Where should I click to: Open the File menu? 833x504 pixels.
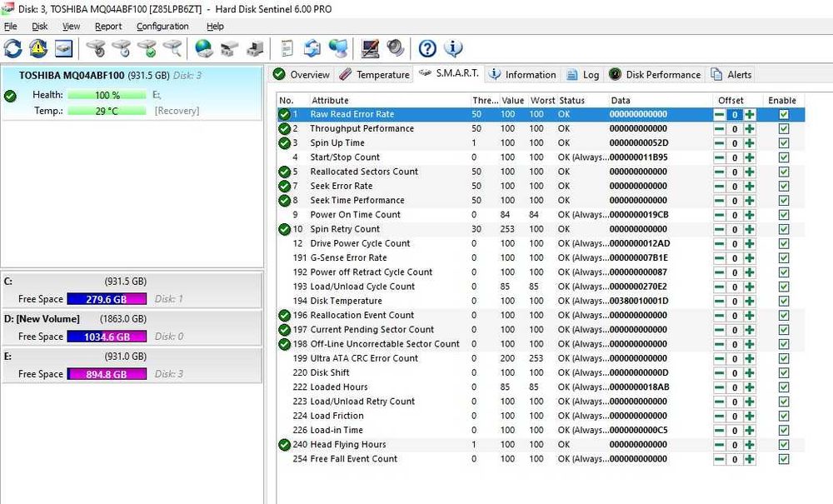tap(10, 26)
